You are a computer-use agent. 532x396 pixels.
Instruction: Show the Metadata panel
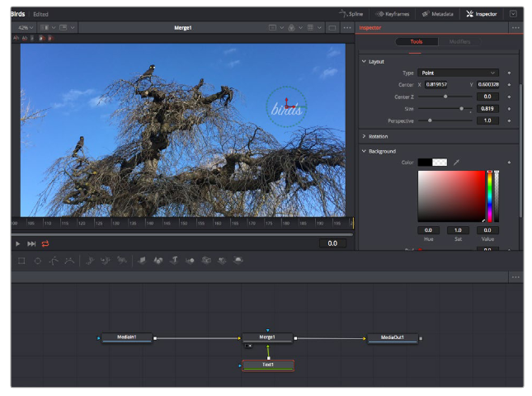point(436,14)
